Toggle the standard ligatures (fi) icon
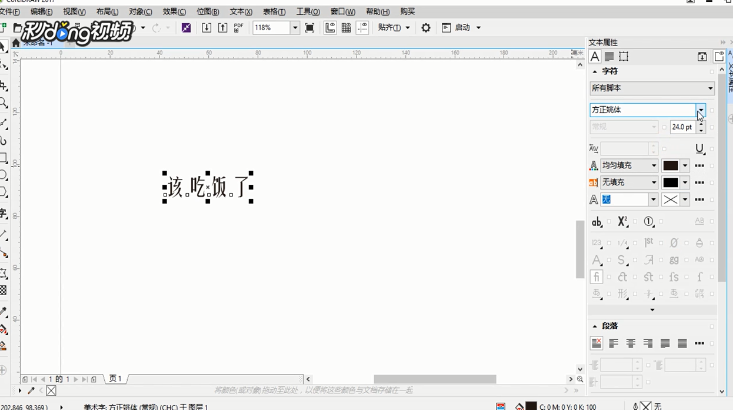 [x=596, y=277]
